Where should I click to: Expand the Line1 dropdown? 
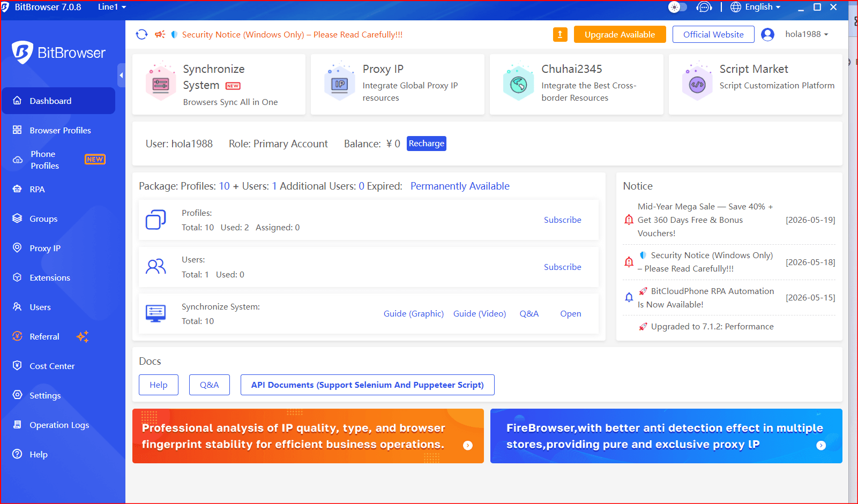[112, 7]
